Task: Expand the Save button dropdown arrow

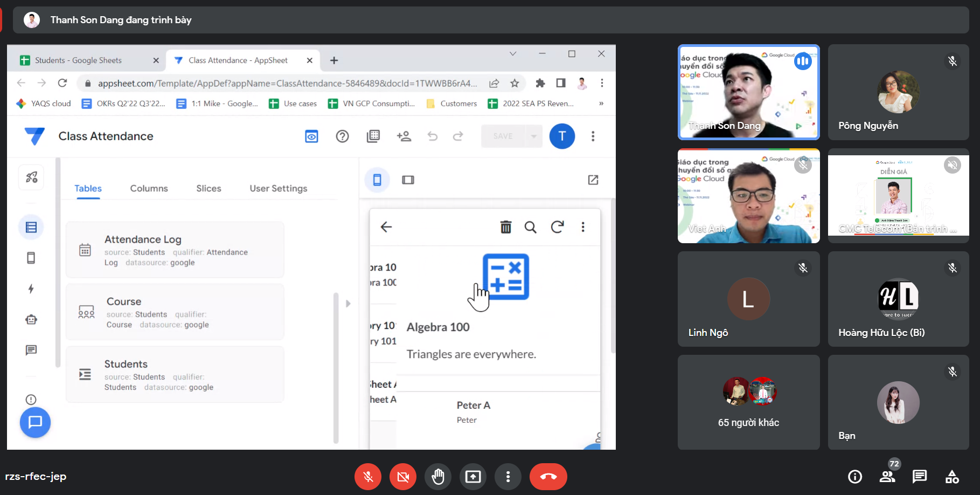Action: pos(533,136)
